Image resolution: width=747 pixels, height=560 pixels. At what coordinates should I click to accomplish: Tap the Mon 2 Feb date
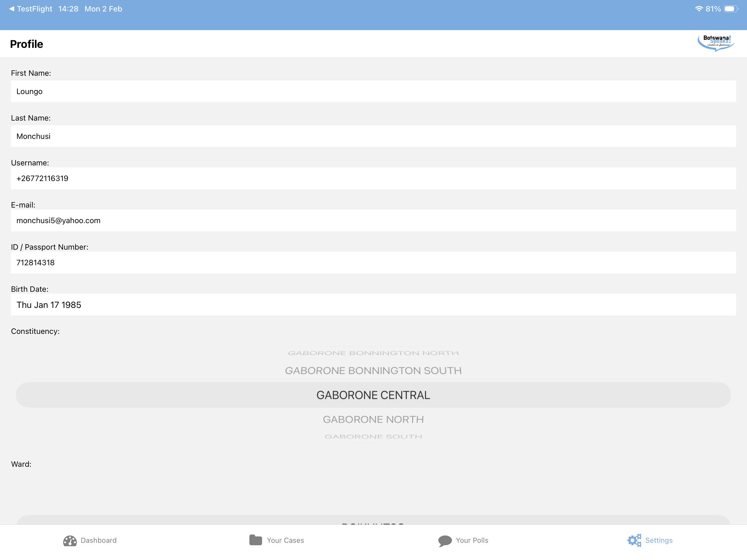click(103, 9)
